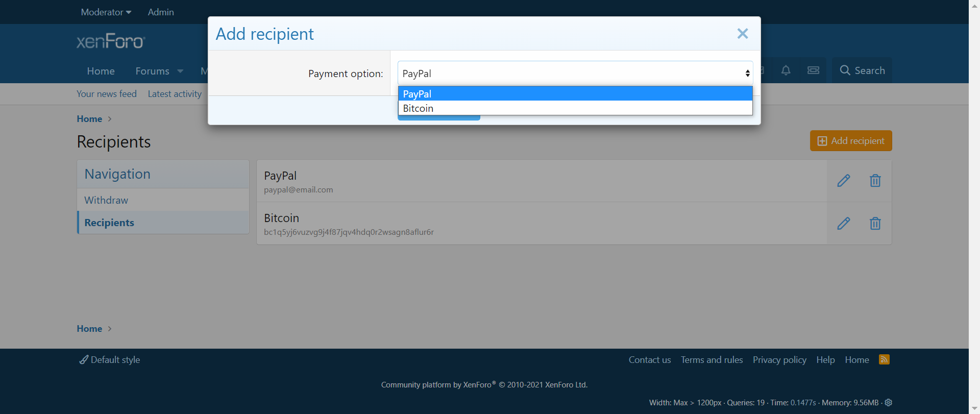Image resolution: width=980 pixels, height=414 pixels.
Task: Click the Queries: 19 debug text
Action: coord(746,403)
